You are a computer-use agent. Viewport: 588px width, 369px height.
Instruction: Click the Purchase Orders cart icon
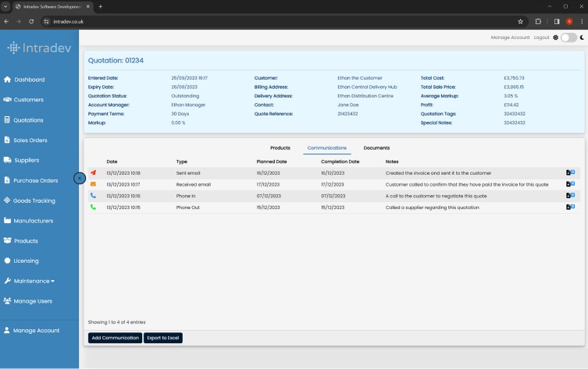[7, 180]
